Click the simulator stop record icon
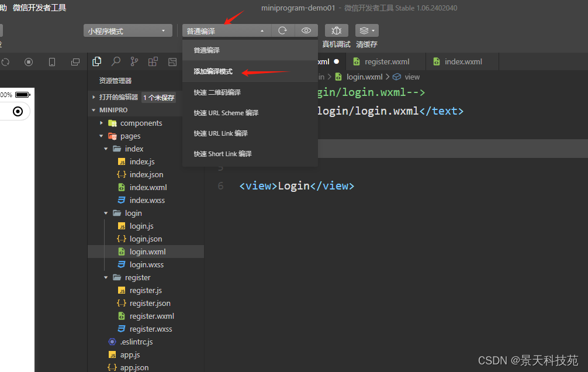This screenshot has width=588, height=372. [x=29, y=62]
